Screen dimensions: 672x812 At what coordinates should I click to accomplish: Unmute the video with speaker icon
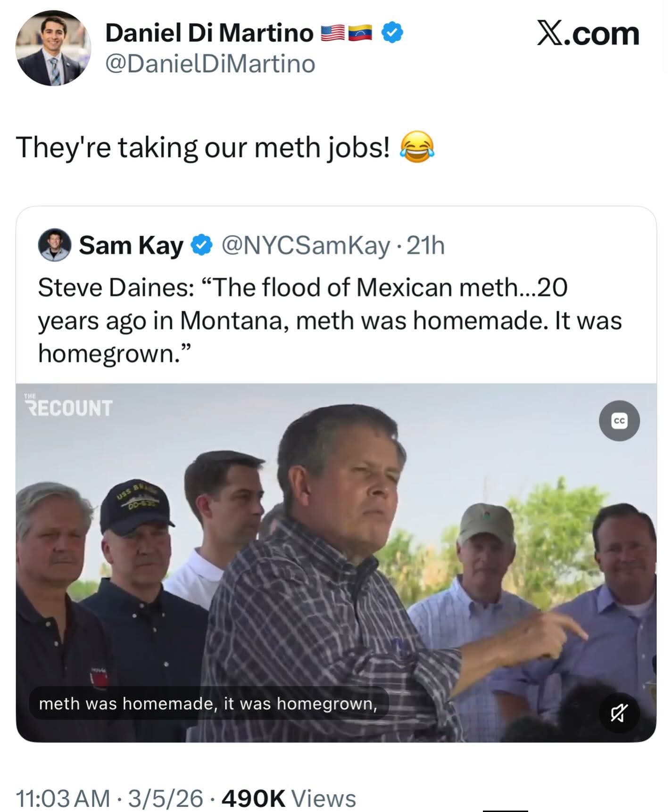619,713
